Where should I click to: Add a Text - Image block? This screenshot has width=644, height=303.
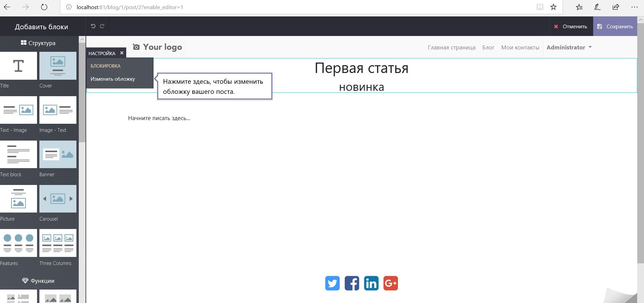click(19, 110)
